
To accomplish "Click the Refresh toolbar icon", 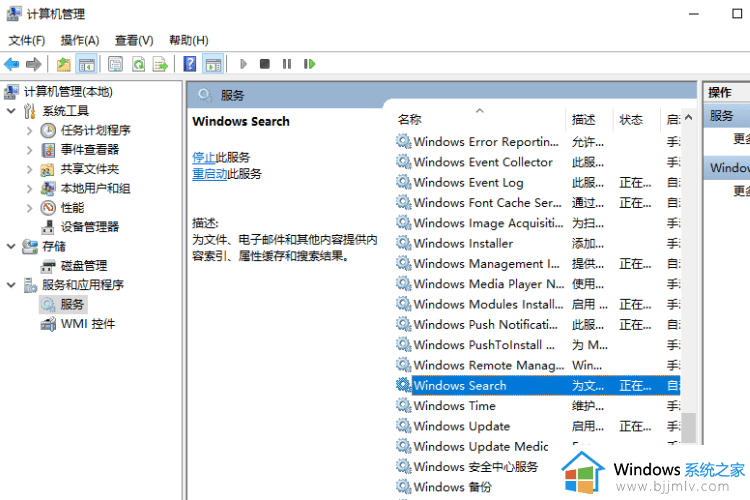I will [139, 64].
